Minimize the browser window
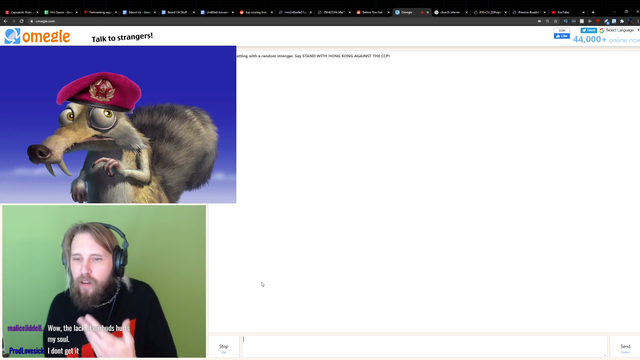640x360 pixels. pos(614,11)
